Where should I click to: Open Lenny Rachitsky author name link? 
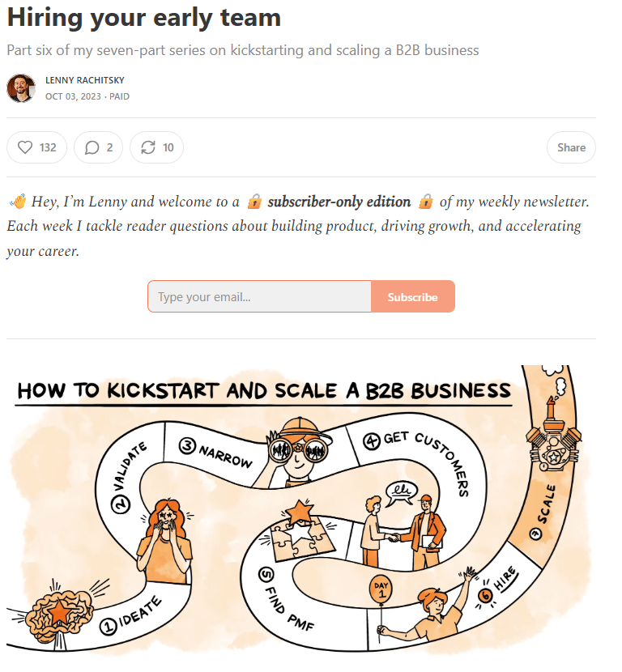(85, 80)
